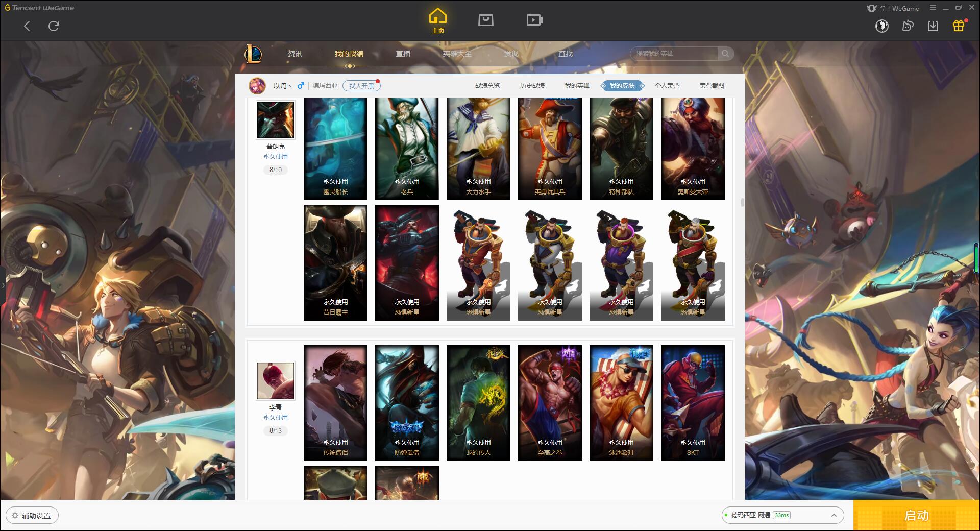
Task: Refresh the page with reload icon
Action: pos(54,26)
